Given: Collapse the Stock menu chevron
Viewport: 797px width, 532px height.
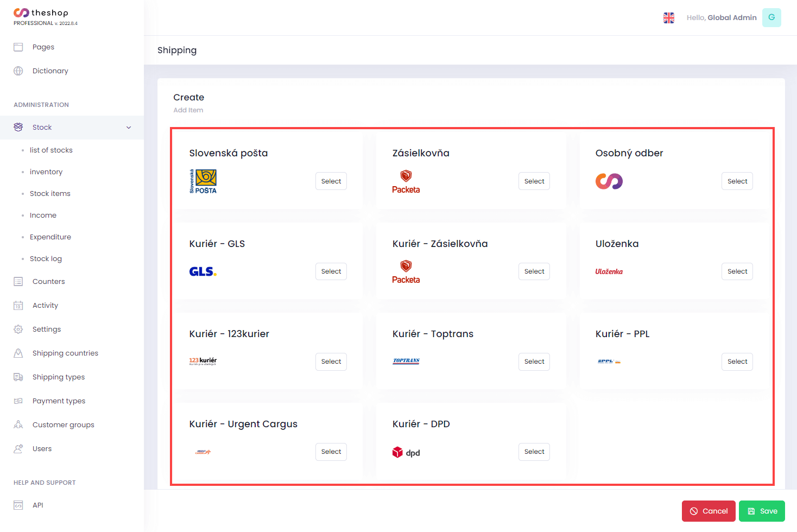Looking at the screenshot, I should pos(129,128).
